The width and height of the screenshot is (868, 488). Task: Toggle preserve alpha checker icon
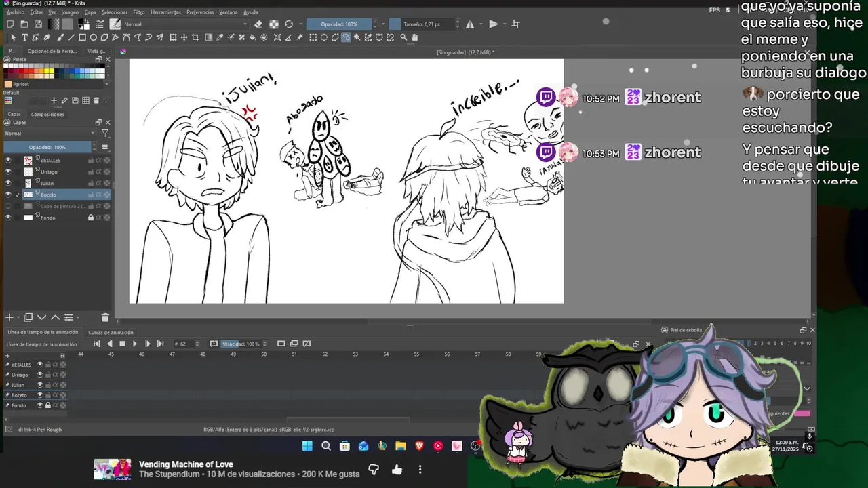tap(274, 24)
